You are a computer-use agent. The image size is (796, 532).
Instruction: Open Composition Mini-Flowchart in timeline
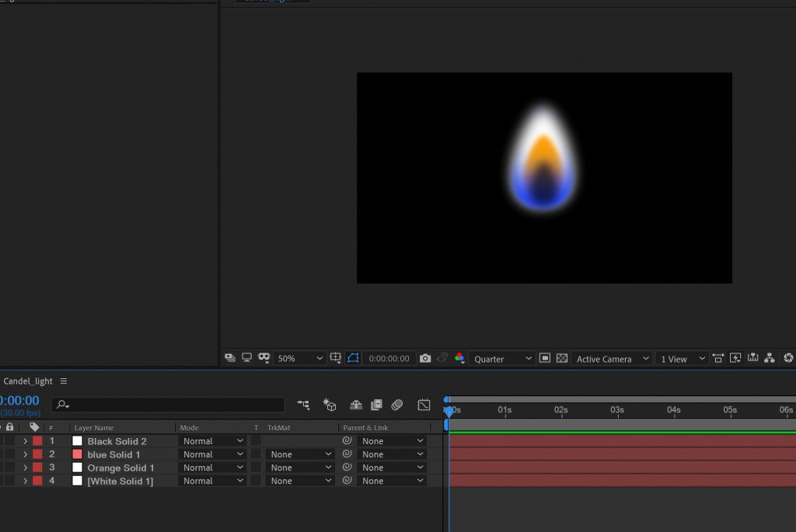(x=304, y=404)
